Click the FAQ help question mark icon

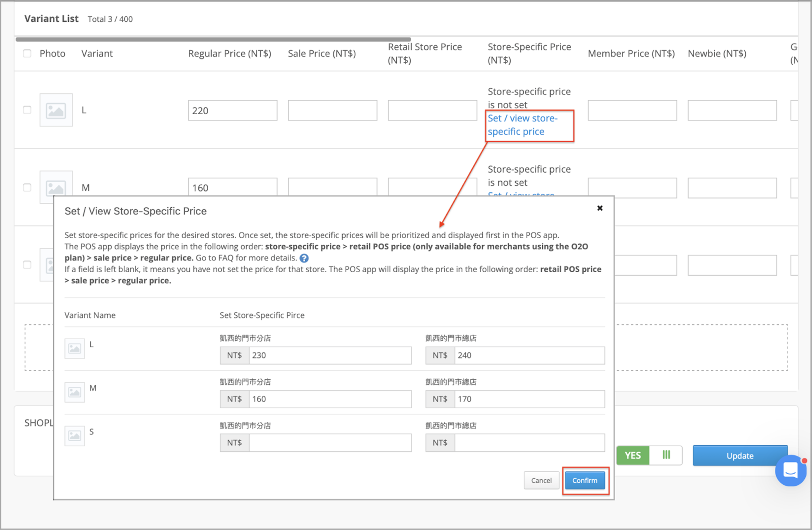(304, 258)
